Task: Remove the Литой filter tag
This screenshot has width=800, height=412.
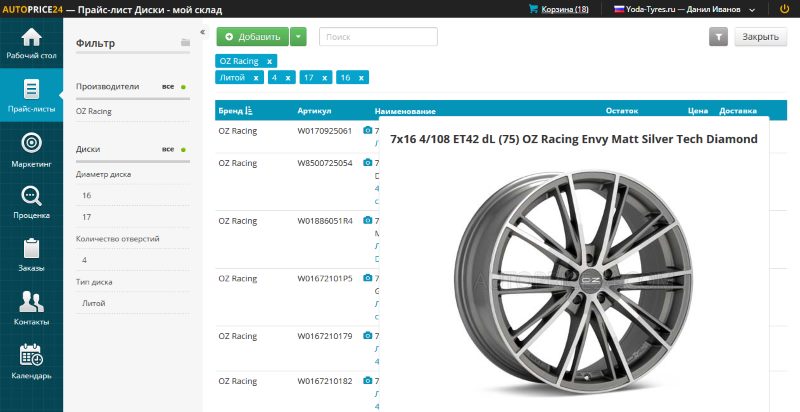Action: click(256, 78)
